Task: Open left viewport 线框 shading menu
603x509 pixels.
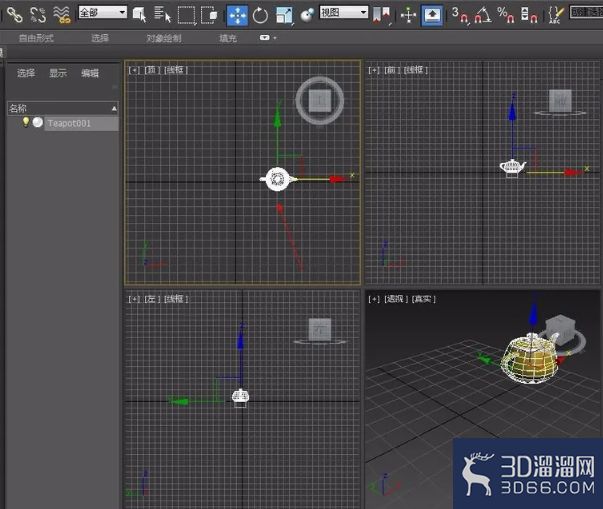Action: [176, 299]
